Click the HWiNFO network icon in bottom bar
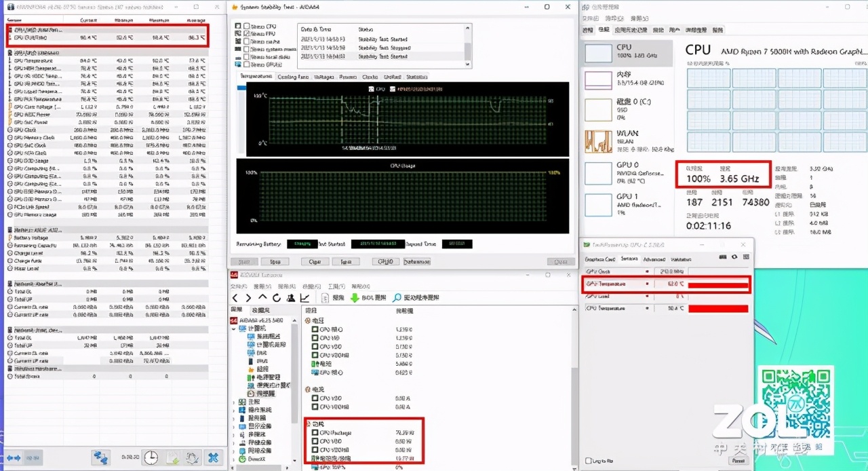Viewport: 868px width, 471px height. click(101, 457)
